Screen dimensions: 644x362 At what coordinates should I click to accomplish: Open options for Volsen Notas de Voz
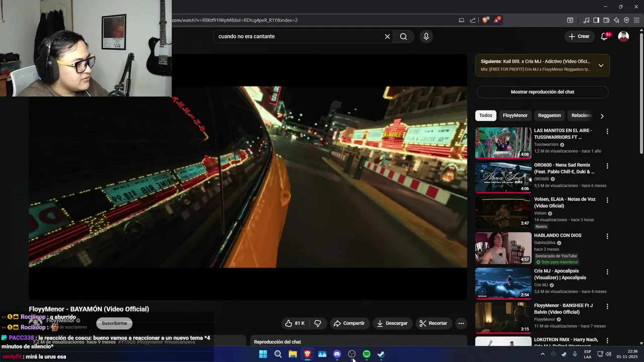click(607, 200)
